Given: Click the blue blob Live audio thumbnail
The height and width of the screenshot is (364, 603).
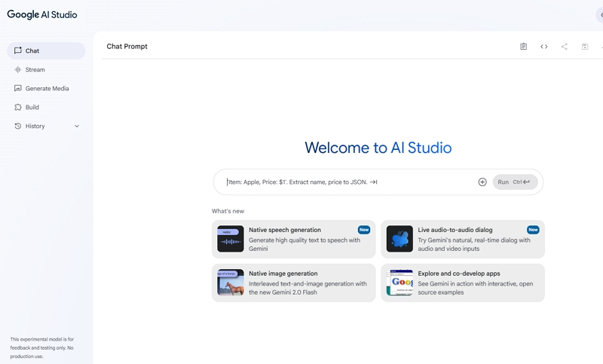Looking at the screenshot, I should pos(399,239).
